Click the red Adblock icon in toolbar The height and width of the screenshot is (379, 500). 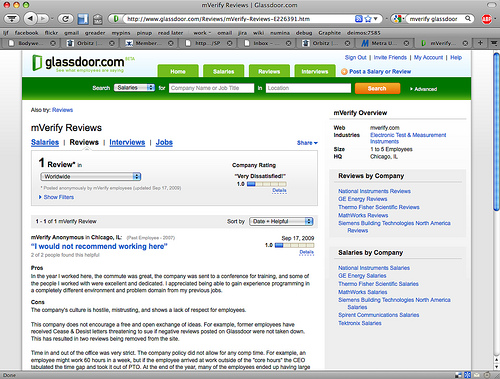click(x=487, y=19)
